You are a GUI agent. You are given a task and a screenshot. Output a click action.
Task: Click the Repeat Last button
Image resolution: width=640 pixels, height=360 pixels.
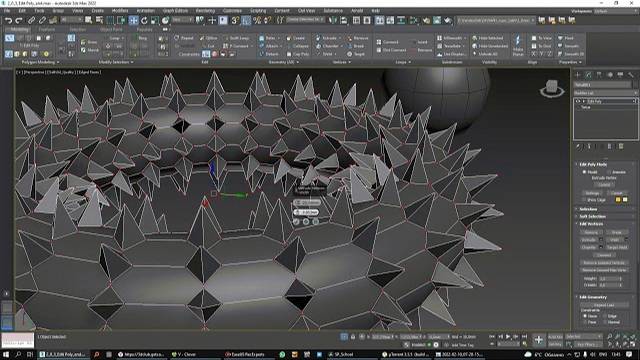click(x=604, y=305)
